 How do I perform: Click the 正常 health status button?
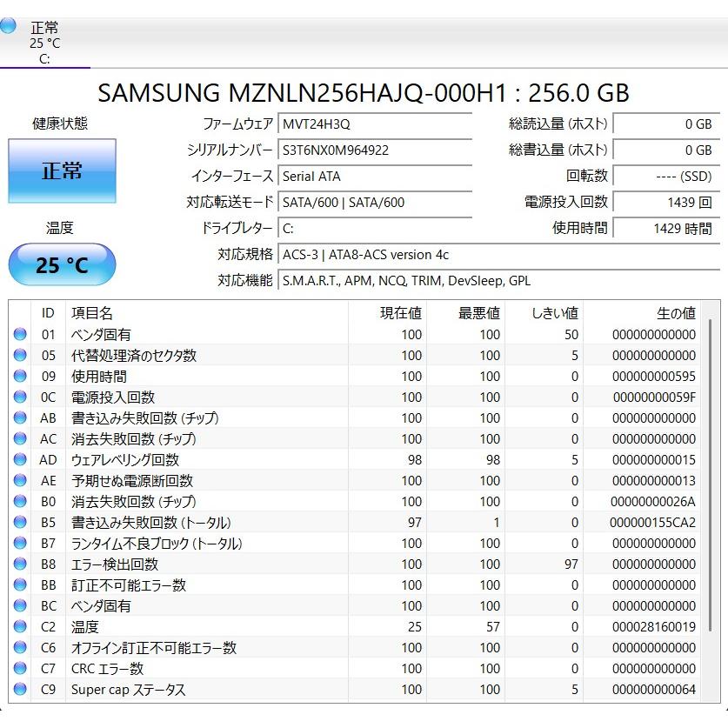61,171
